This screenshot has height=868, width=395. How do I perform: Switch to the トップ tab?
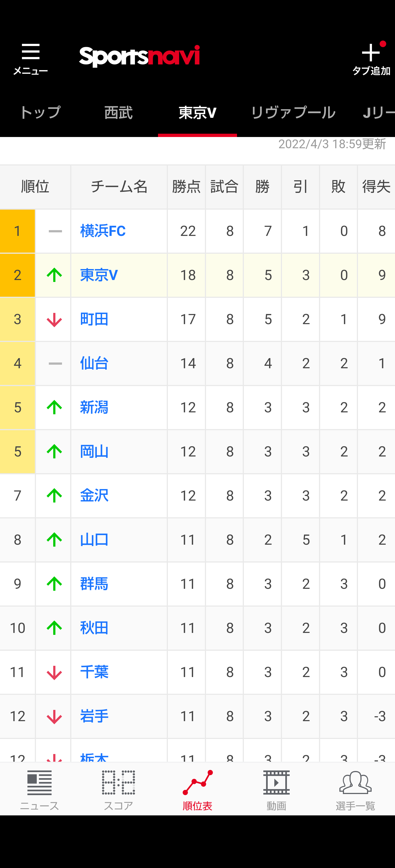tap(40, 113)
